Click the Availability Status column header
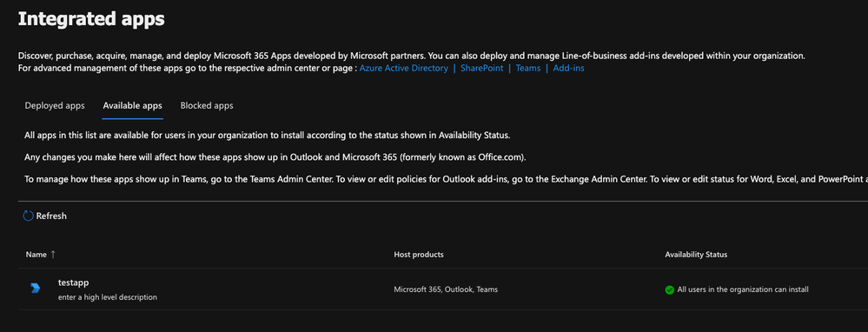This screenshot has height=332, width=868. pyautogui.click(x=696, y=255)
